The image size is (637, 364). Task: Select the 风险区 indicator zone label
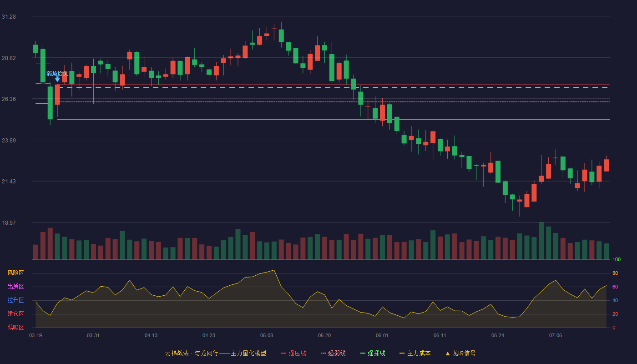[x=15, y=273]
